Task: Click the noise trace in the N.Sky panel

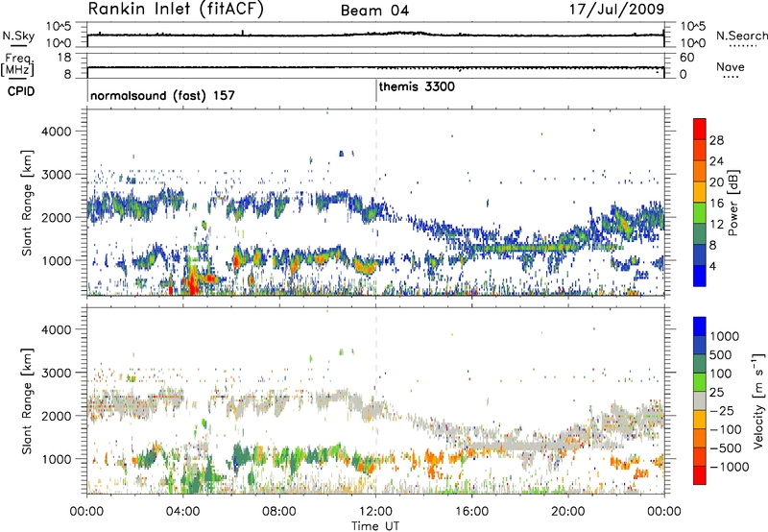Action: click(x=375, y=35)
